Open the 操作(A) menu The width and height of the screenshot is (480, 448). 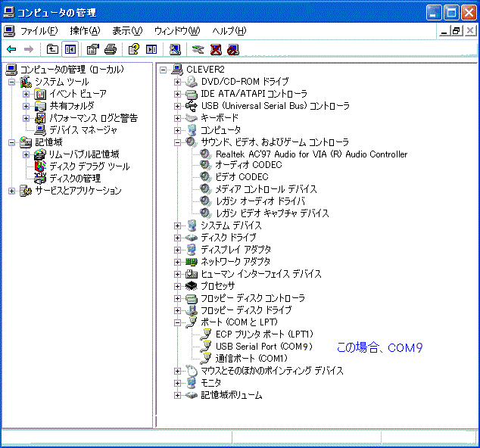click(85, 31)
